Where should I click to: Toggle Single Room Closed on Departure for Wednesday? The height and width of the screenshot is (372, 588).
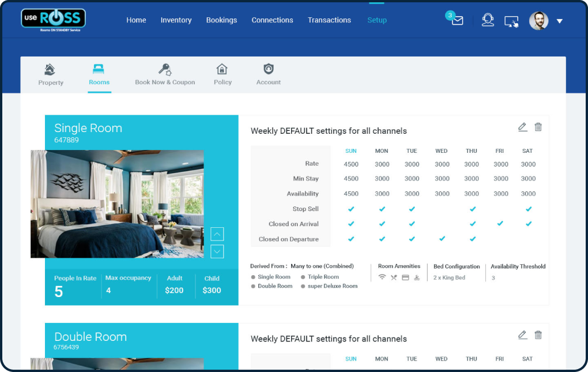442,239
